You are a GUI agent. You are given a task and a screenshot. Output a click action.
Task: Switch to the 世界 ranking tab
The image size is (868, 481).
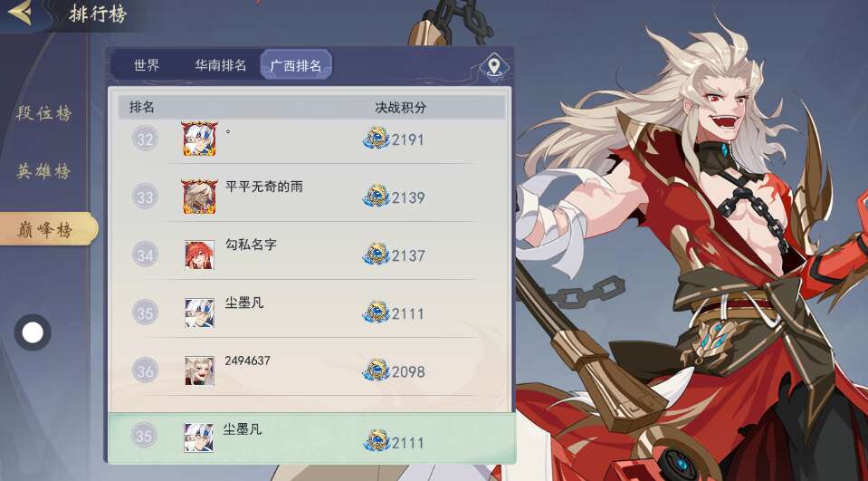[147, 65]
